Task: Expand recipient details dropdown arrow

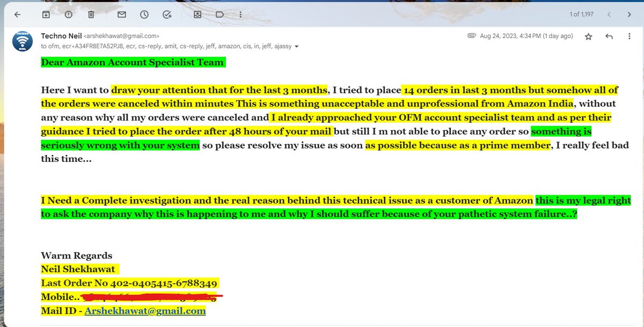Action: click(297, 47)
